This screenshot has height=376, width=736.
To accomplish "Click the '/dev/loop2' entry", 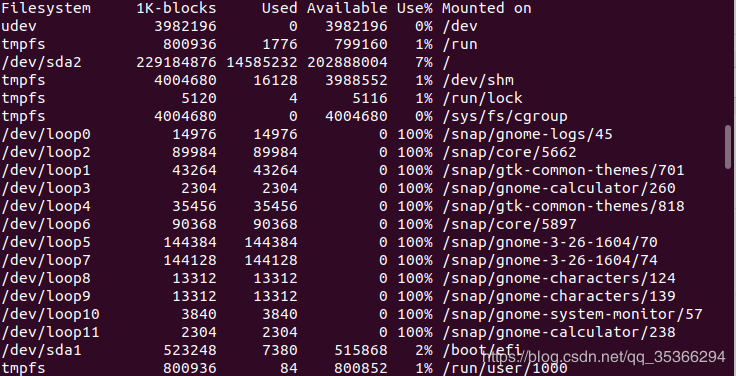I will 46,152.
